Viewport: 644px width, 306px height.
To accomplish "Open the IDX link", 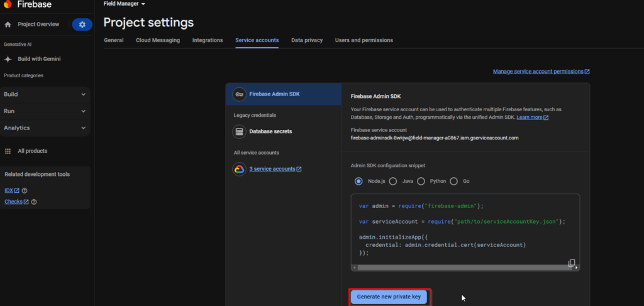I will click(12, 191).
